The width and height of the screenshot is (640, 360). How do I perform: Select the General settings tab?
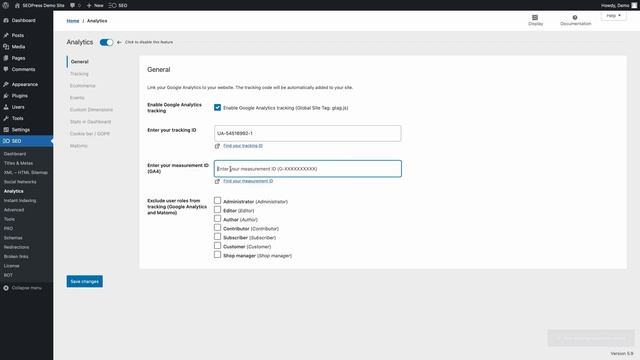tap(80, 62)
